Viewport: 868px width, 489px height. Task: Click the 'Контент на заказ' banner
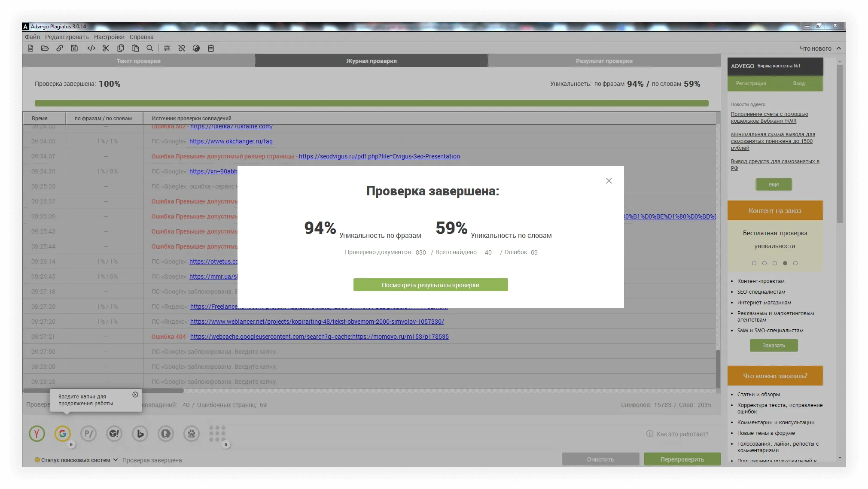[x=775, y=210]
